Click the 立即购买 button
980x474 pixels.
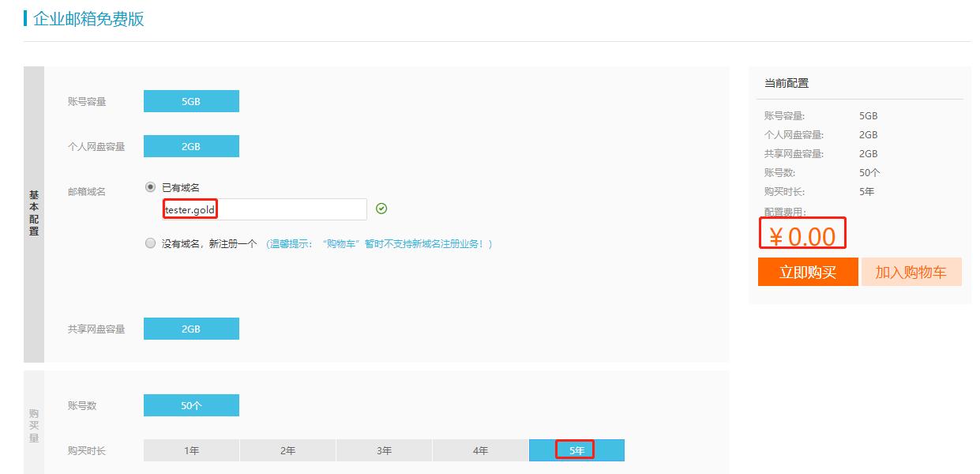[x=808, y=272]
